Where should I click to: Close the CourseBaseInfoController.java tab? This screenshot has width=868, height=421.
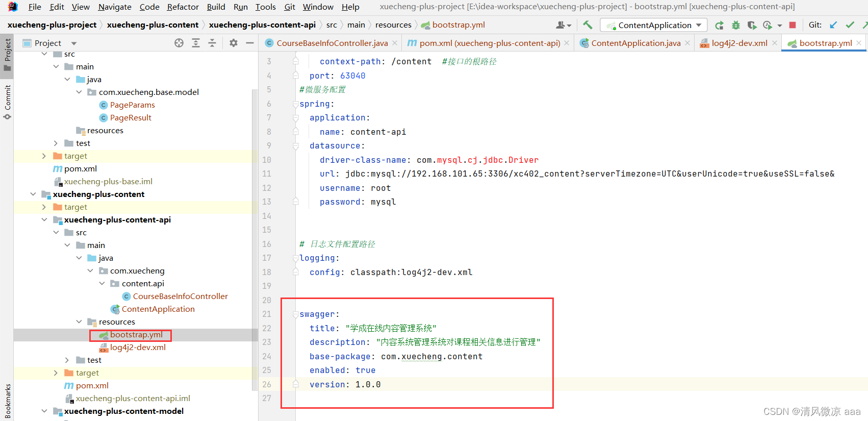(x=395, y=43)
